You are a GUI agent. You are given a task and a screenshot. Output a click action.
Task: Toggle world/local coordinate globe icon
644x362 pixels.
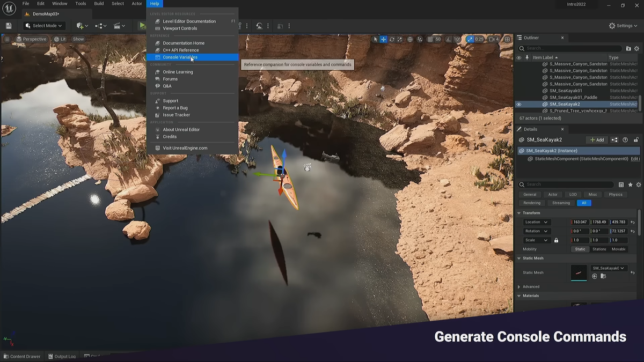pos(410,39)
